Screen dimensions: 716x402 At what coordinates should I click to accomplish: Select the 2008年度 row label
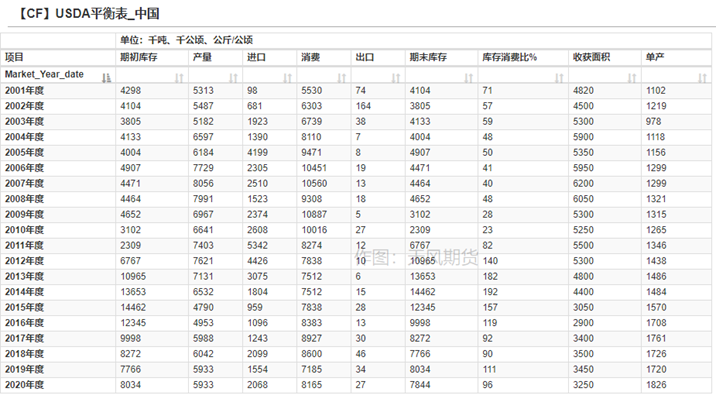24,199
